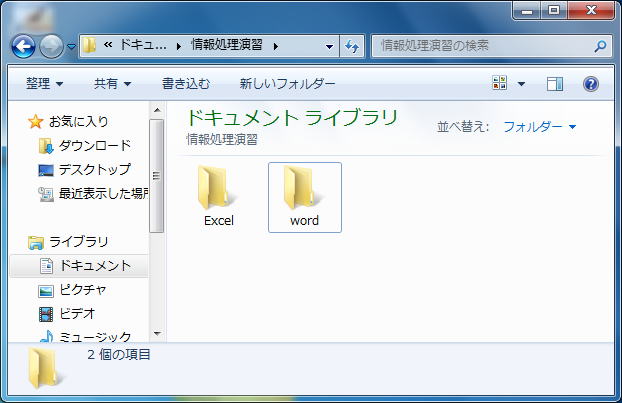Click navigation pane scroll down arrow
The height and width of the screenshot is (403, 622).
(157, 334)
